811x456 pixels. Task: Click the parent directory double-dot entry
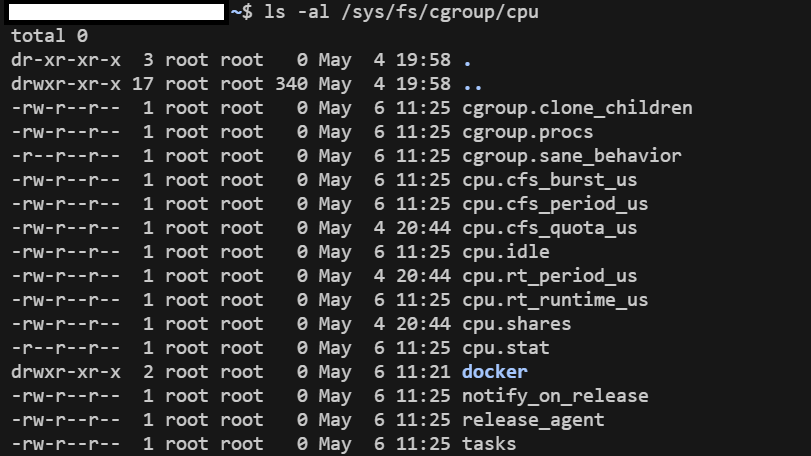click(x=473, y=84)
